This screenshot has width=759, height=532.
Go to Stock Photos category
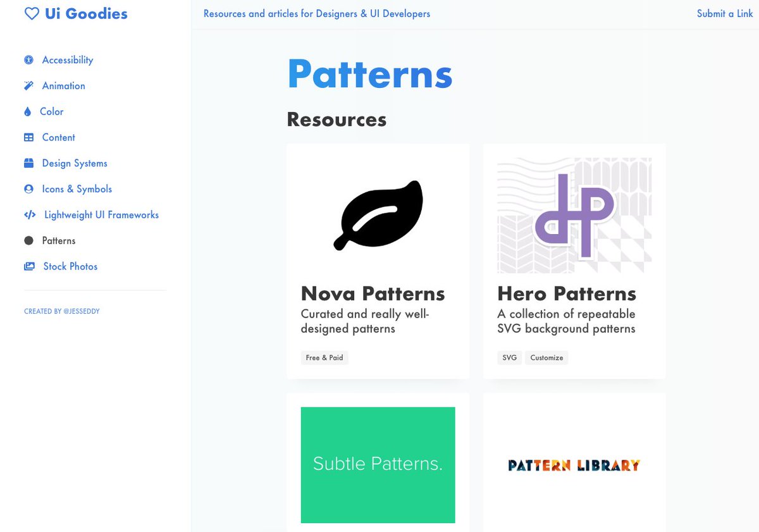70,267
